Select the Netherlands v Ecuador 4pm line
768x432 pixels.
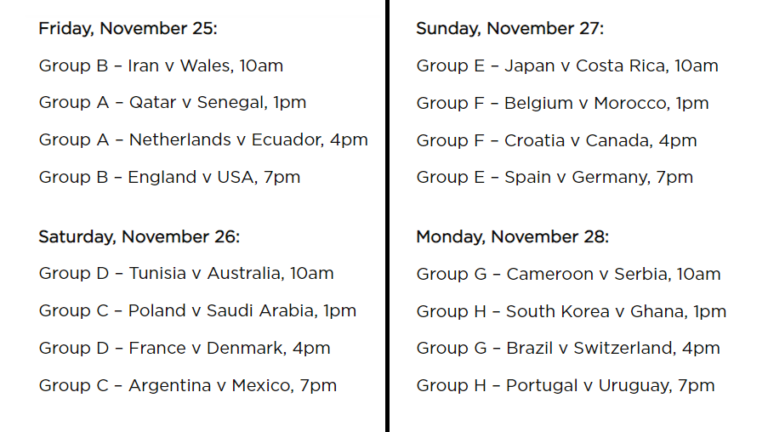point(203,140)
